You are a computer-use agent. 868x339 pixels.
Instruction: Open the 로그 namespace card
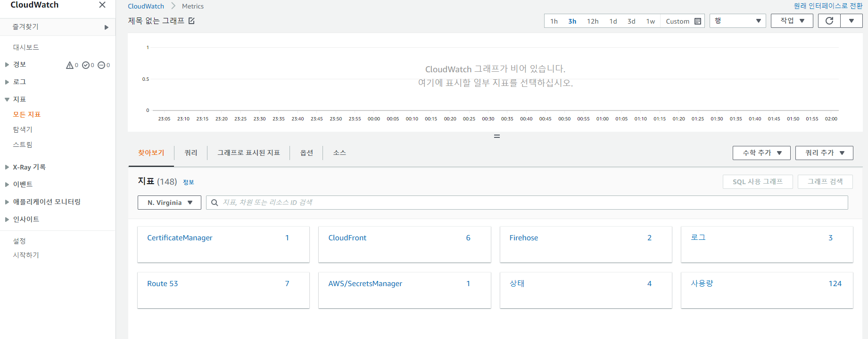click(767, 244)
